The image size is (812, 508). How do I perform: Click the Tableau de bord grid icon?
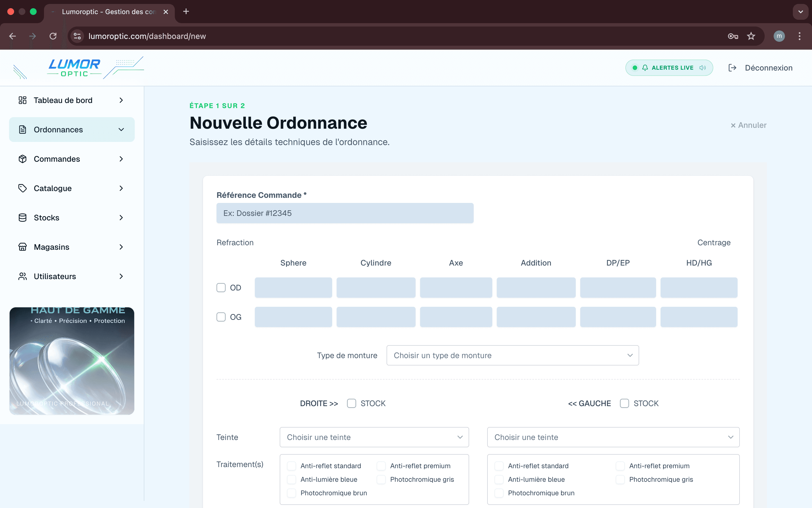click(x=23, y=100)
